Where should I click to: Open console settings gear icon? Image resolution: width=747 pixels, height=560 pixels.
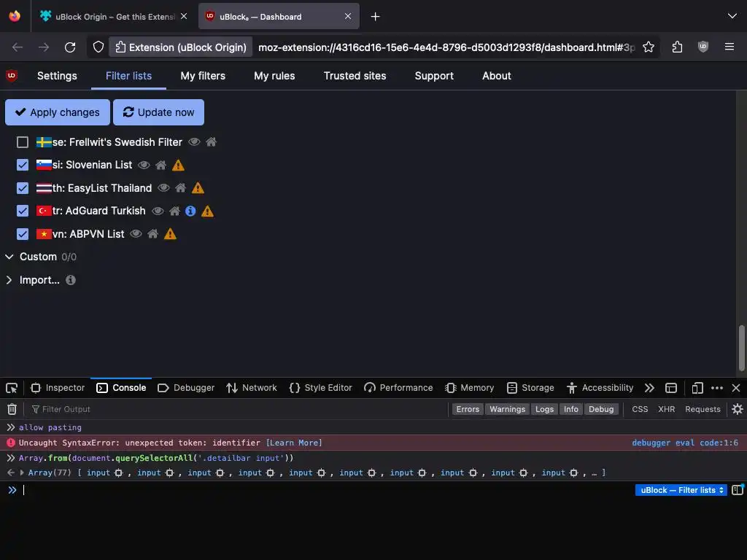[738, 409]
